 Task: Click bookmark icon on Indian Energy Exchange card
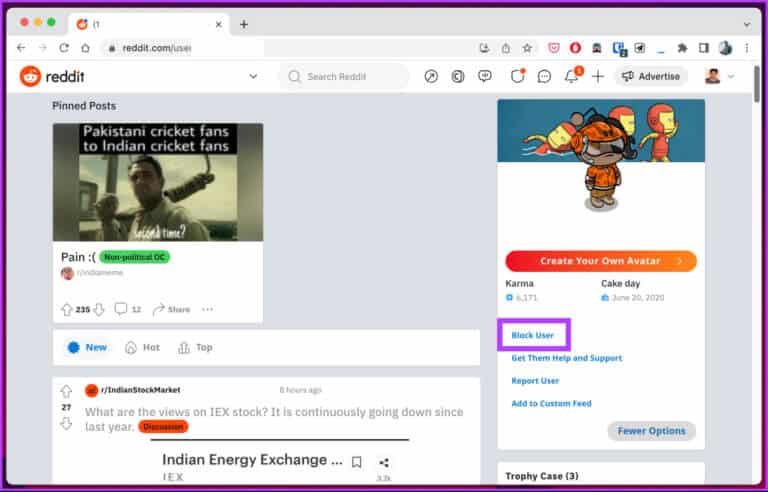[357, 462]
